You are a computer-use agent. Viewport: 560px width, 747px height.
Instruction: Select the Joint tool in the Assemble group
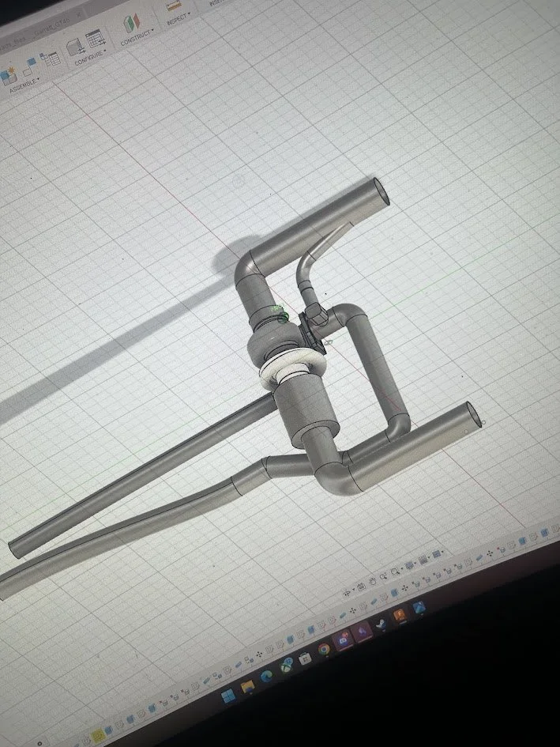coord(28,66)
